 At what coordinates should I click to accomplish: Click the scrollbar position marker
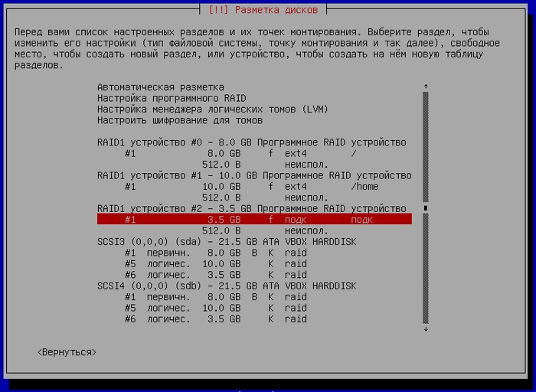(x=426, y=207)
